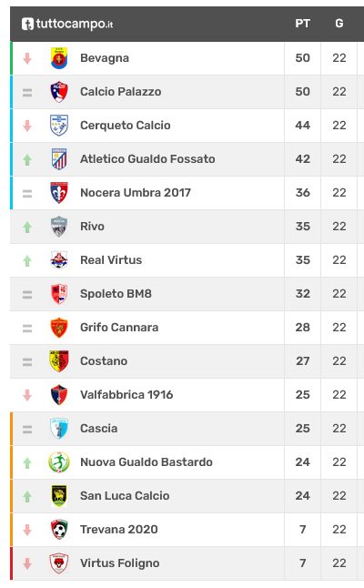
Task: Click the Nocera Umbra 2017 shield icon
Action: [59, 193]
